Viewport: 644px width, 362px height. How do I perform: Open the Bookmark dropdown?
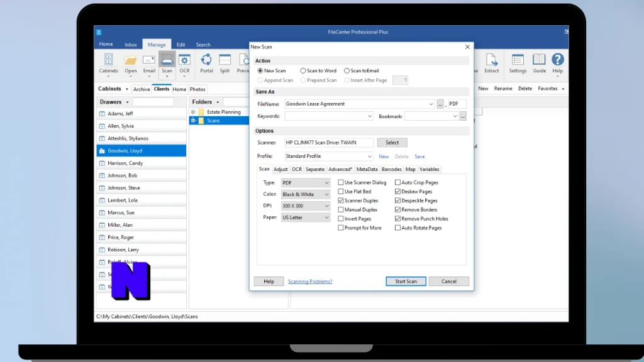pyautogui.click(x=455, y=116)
